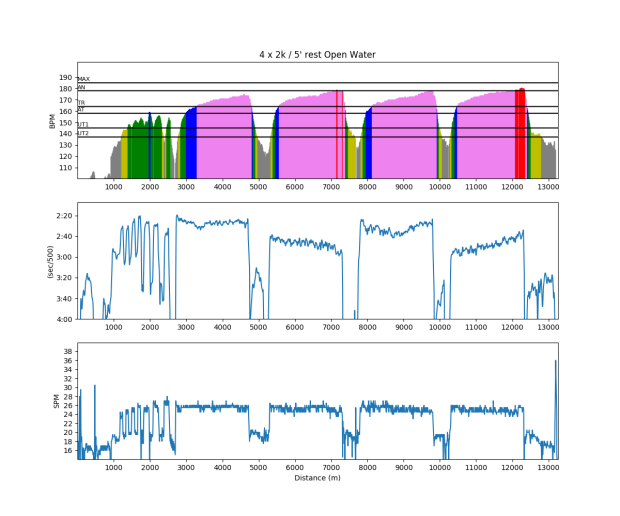Click the (sec/500) pace axis label
Screen dimensions: 620x516
coord(52,261)
